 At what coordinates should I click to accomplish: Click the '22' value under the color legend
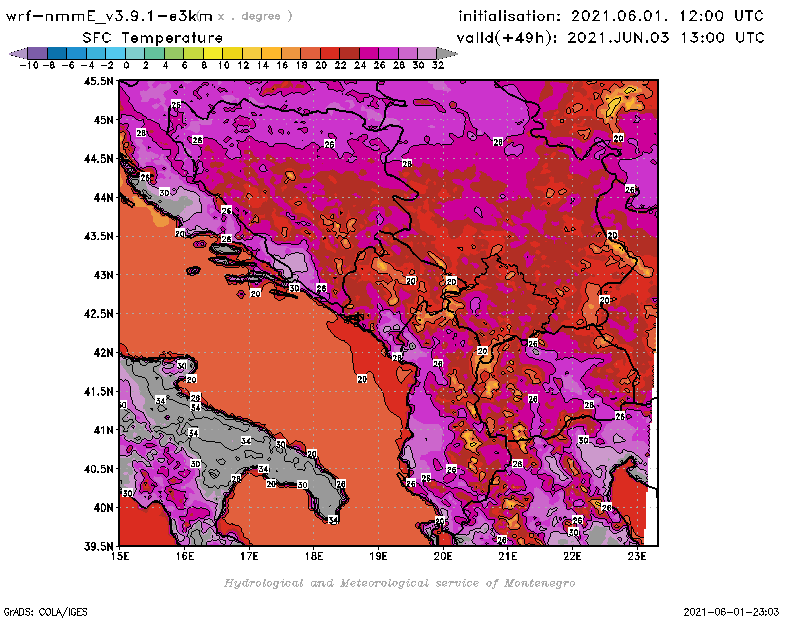(340, 65)
